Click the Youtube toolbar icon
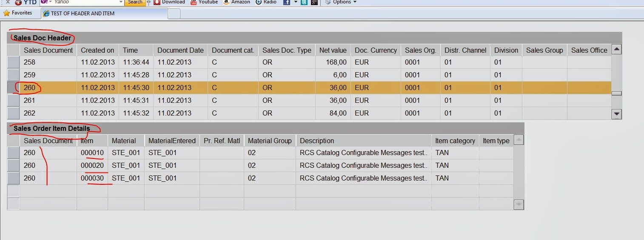The image size is (644, 240). pyautogui.click(x=194, y=2)
